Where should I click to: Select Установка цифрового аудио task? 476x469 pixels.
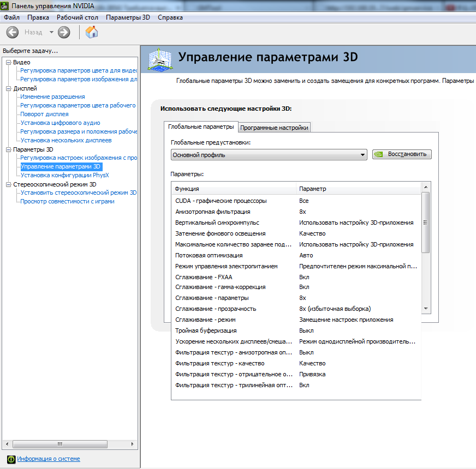pos(60,123)
